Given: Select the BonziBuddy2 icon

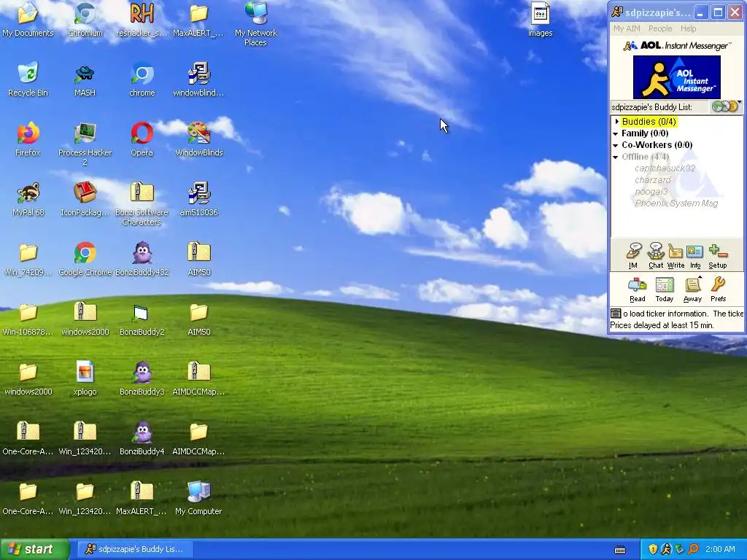Looking at the screenshot, I should click(x=142, y=319).
